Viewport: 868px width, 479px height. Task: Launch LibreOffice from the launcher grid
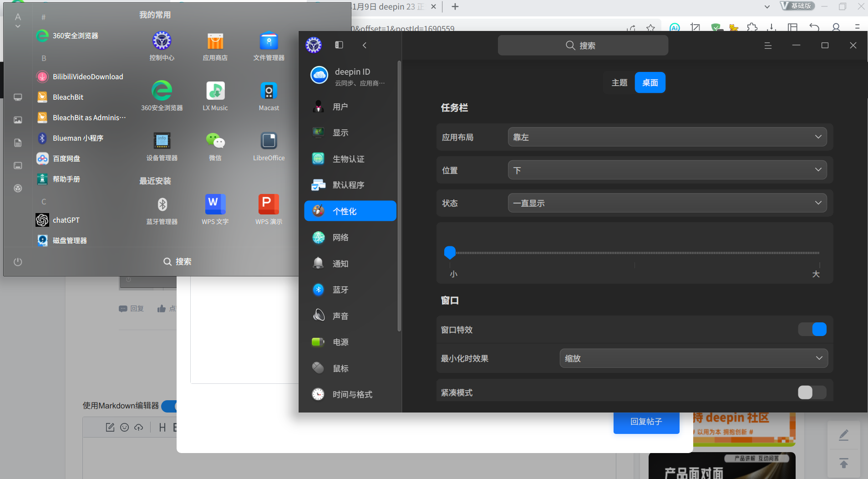(x=269, y=146)
